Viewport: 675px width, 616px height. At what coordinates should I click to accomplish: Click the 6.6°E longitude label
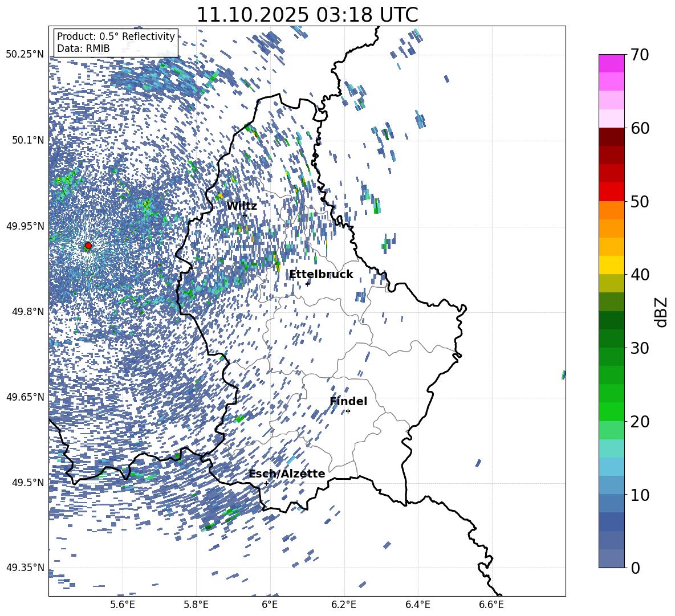point(491,605)
